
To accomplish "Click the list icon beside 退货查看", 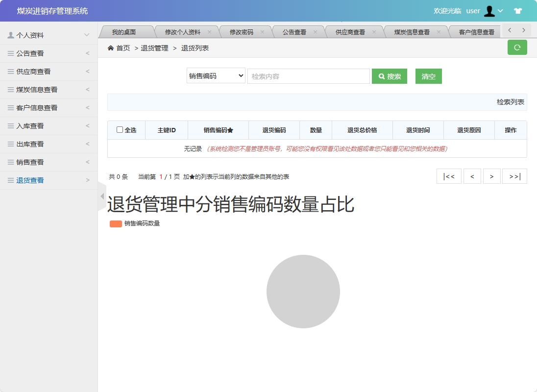I will click(11, 180).
